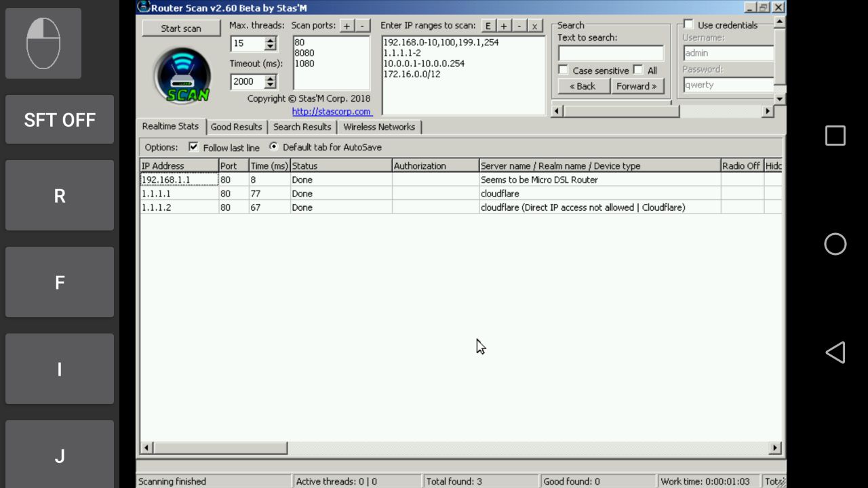Tap the SFT OFF toggle key

pyautogui.click(x=60, y=119)
